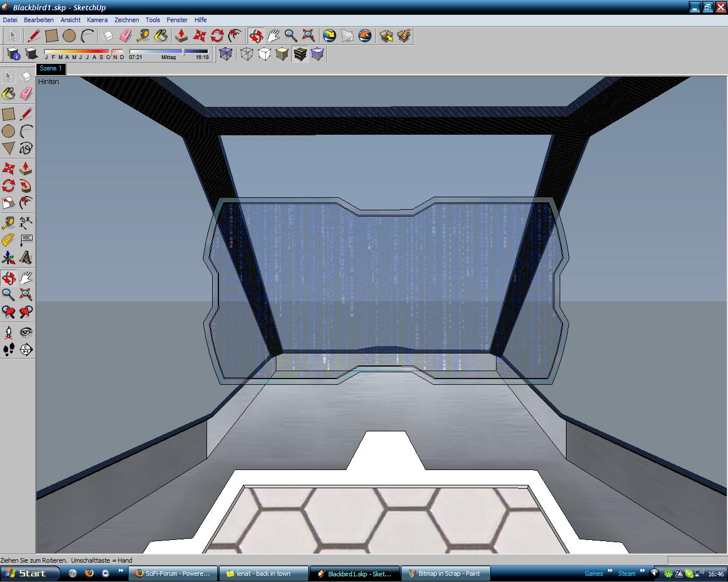Image resolution: width=728 pixels, height=582 pixels.
Task: Select the Polygon tool in the left toolbar
Action: tap(9, 149)
